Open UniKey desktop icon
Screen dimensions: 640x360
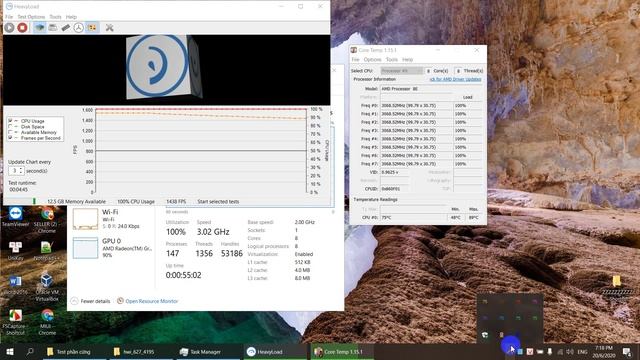tap(16, 251)
